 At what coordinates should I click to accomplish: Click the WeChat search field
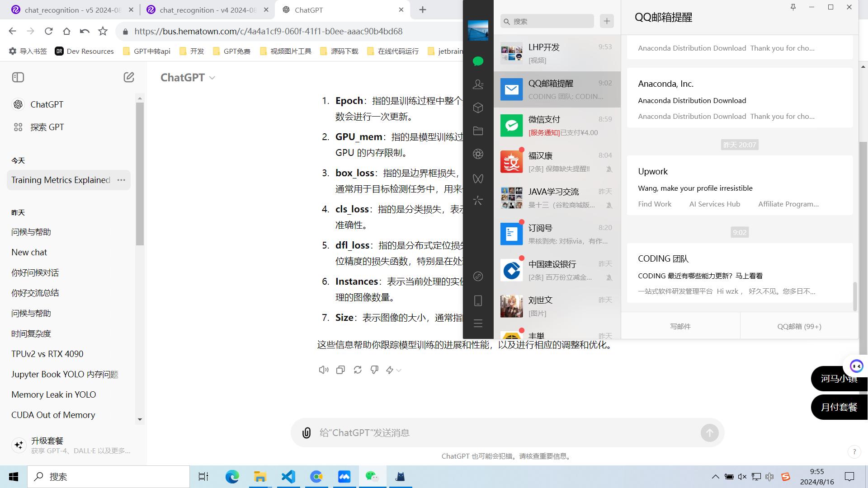pos(547,21)
